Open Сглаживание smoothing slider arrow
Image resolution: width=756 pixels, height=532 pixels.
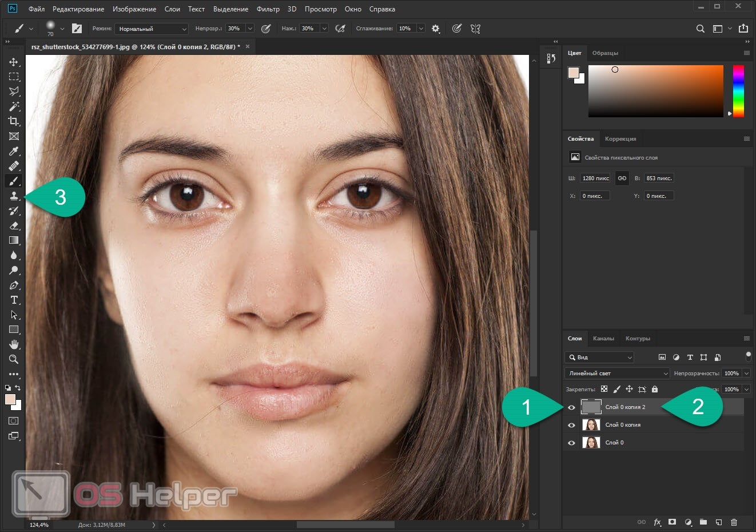click(x=421, y=29)
